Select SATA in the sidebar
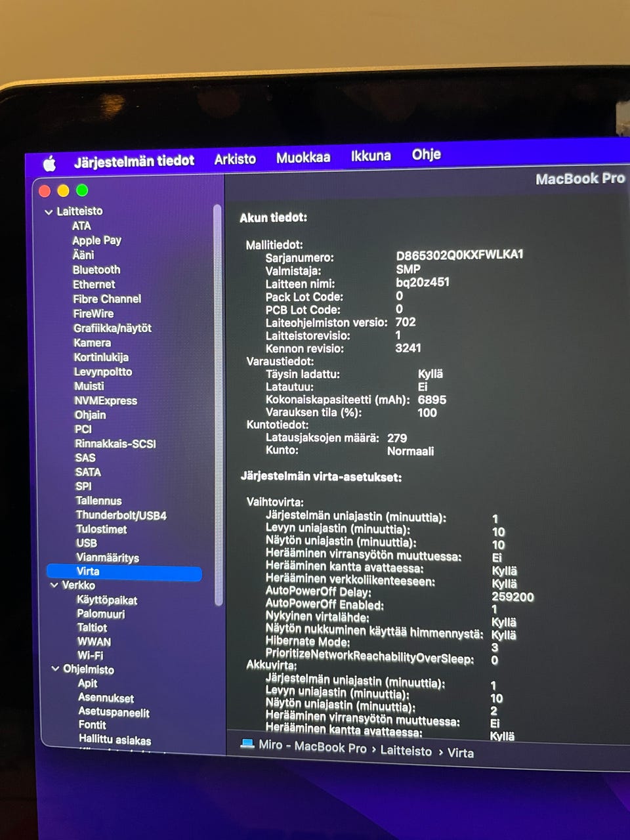This screenshot has width=630, height=840. point(88,472)
